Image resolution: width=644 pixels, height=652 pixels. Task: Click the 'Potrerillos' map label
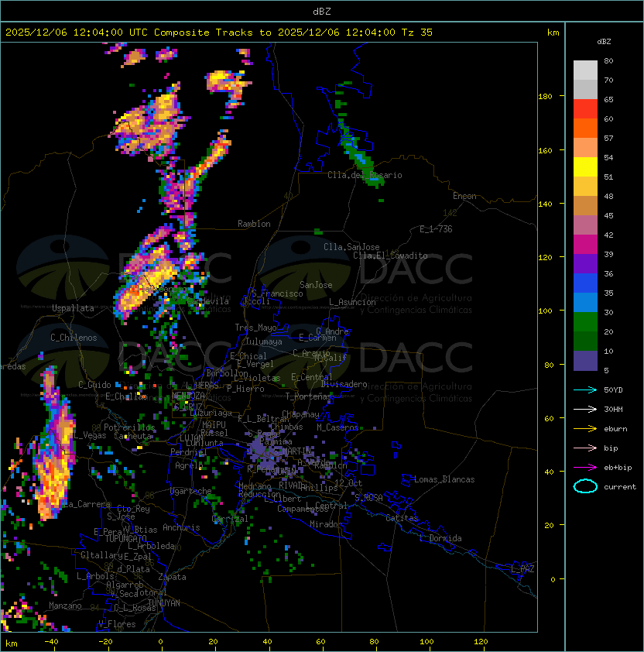[x=129, y=427]
